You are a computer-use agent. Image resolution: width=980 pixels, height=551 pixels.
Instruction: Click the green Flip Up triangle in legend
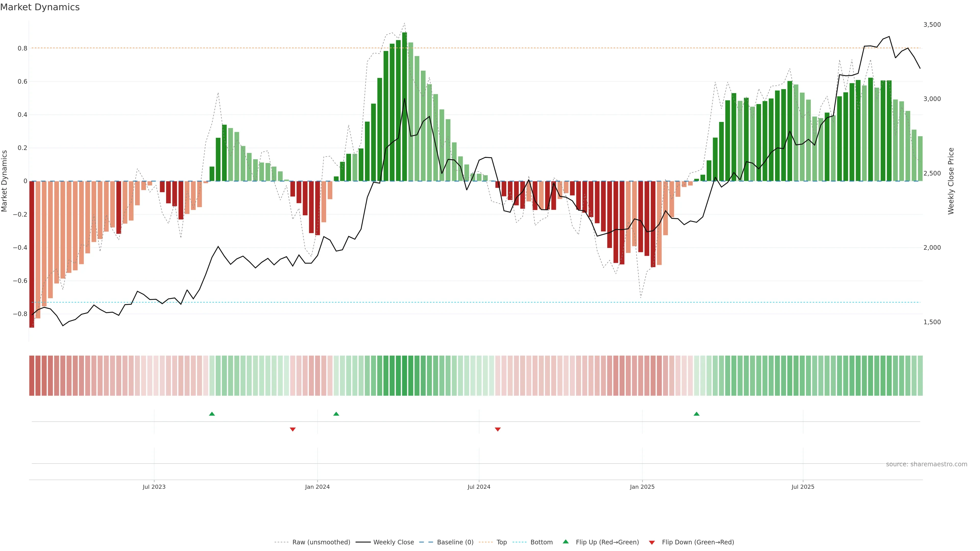(565, 542)
